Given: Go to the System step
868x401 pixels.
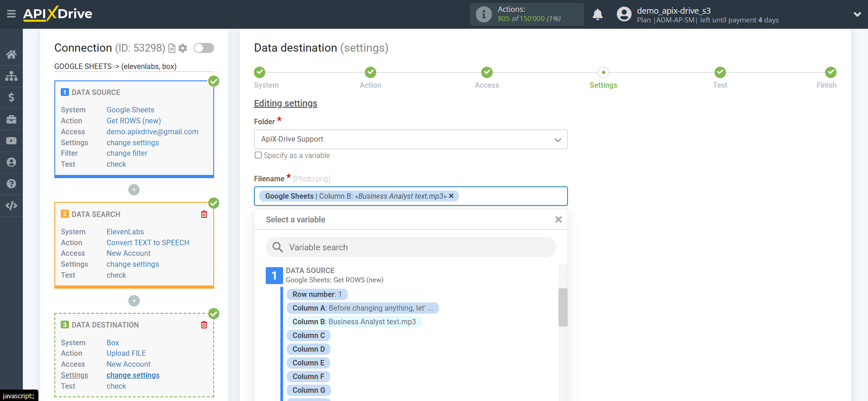Looking at the screenshot, I should point(260,72).
